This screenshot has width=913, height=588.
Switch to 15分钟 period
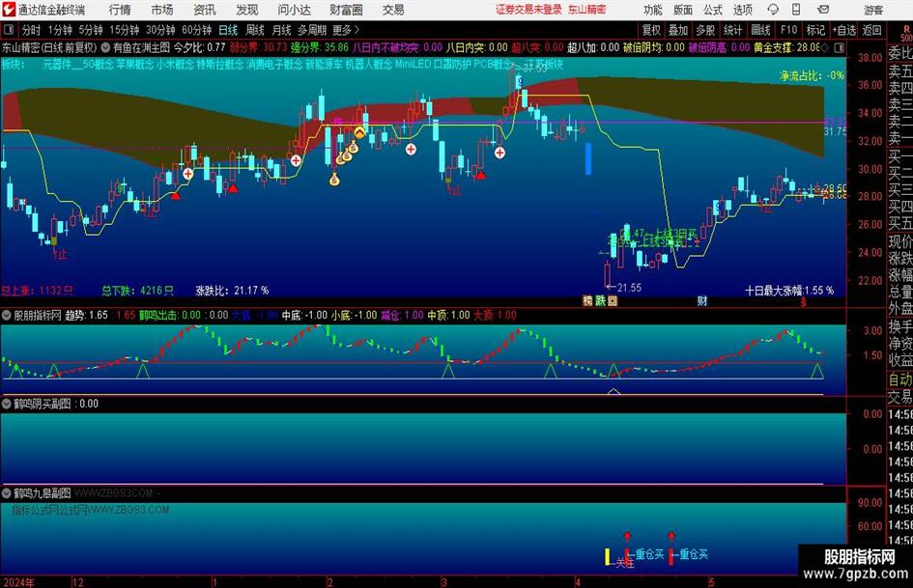point(124,30)
